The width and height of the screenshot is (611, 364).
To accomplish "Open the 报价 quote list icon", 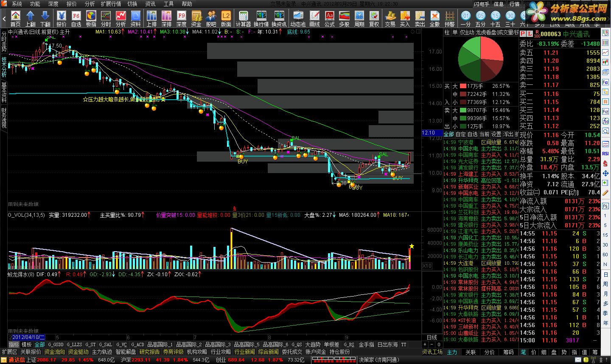I will coord(61,19).
